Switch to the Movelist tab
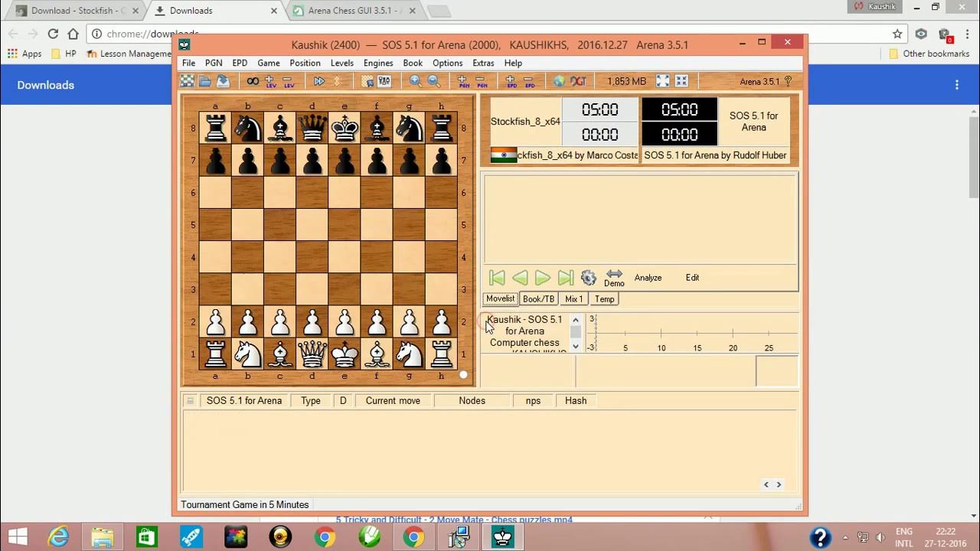This screenshot has width=980, height=551. click(501, 299)
